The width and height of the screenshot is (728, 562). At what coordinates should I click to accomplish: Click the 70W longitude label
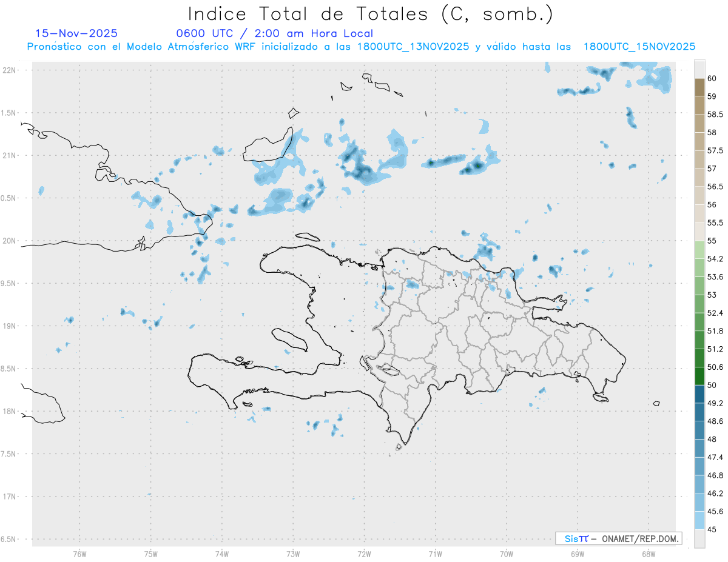507,554
